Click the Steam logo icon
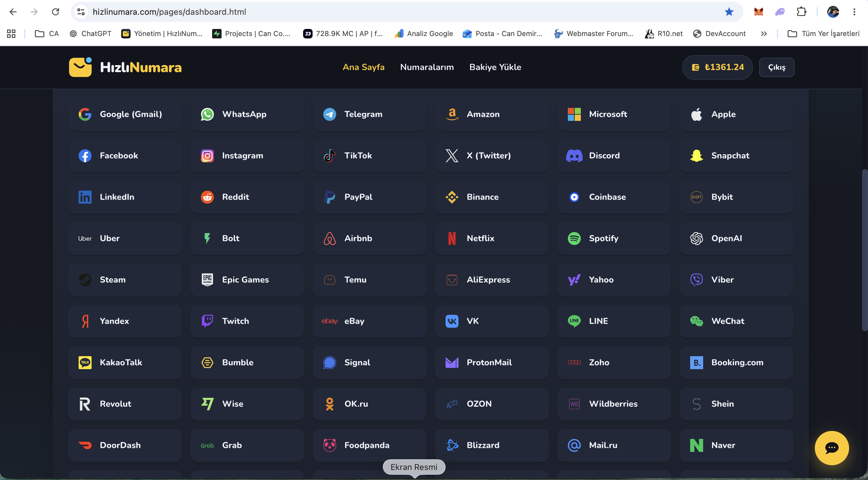The width and height of the screenshot is (868, 480). tap(85, 280)
